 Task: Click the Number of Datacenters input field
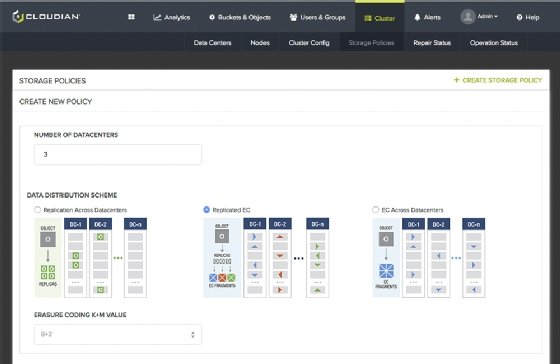pyautogui.click(x=118, y=154)
